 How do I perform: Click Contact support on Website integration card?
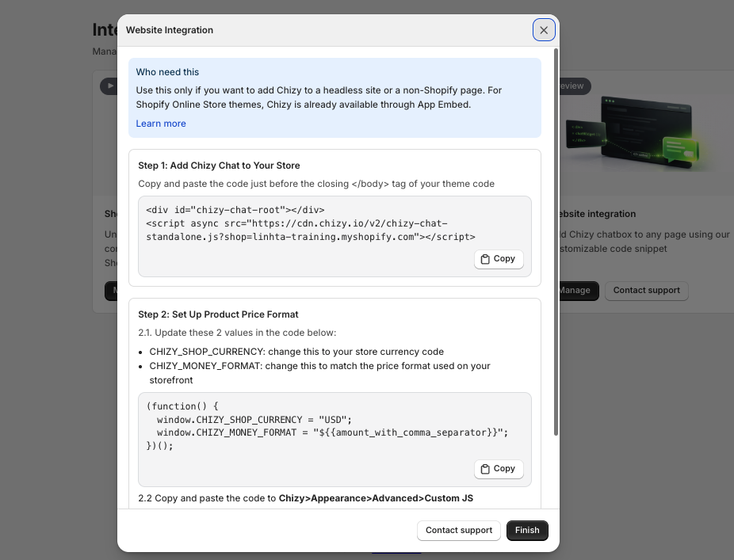647,291
